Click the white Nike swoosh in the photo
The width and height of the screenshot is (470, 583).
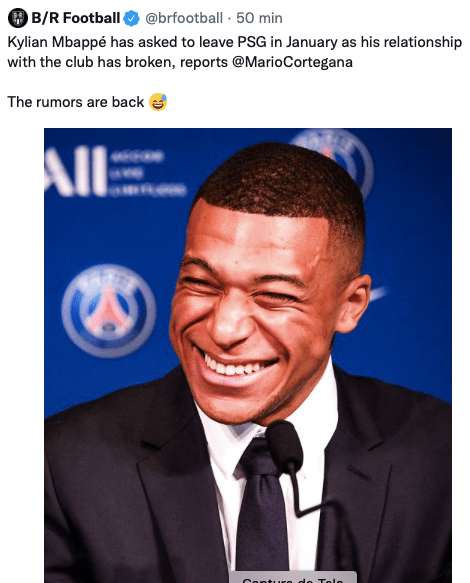coord(377,295)
